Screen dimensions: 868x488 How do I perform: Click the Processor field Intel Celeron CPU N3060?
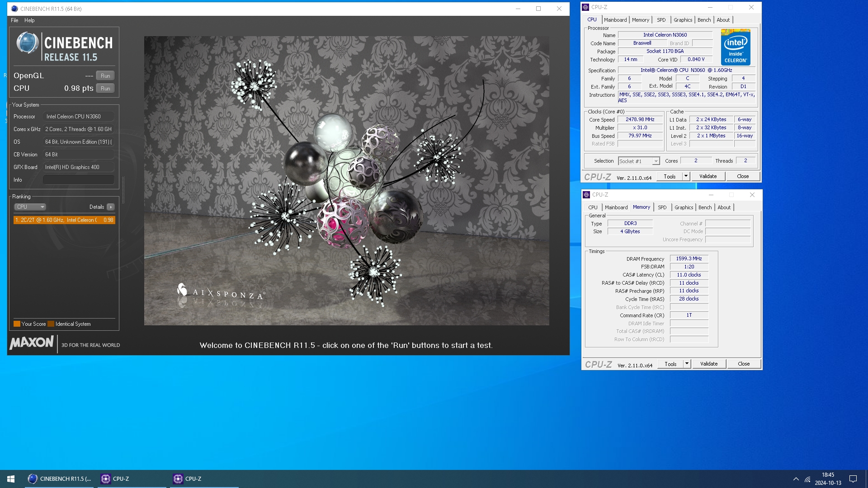pos(78,117)
